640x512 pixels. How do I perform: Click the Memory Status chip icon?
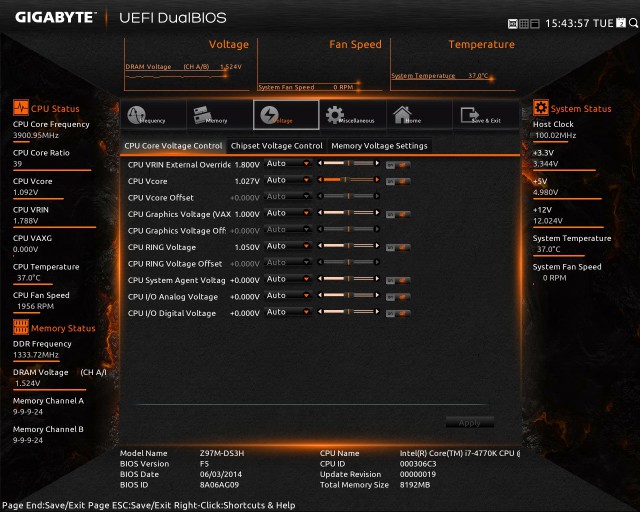20,327
